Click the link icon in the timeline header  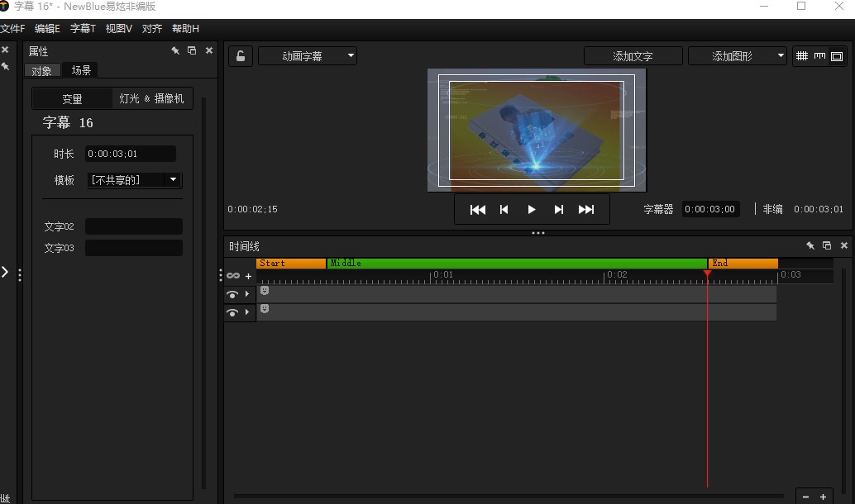coord(233,276)
